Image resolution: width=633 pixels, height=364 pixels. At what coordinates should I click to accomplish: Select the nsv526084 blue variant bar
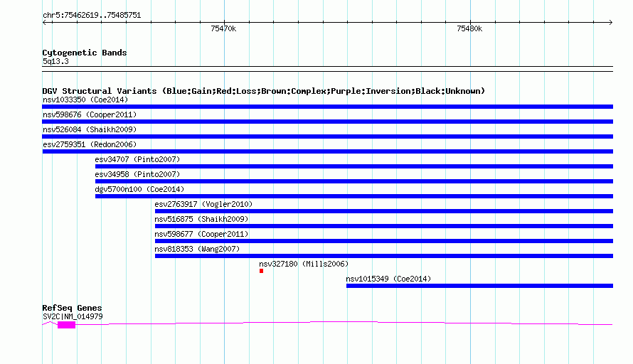pos(327,136)
